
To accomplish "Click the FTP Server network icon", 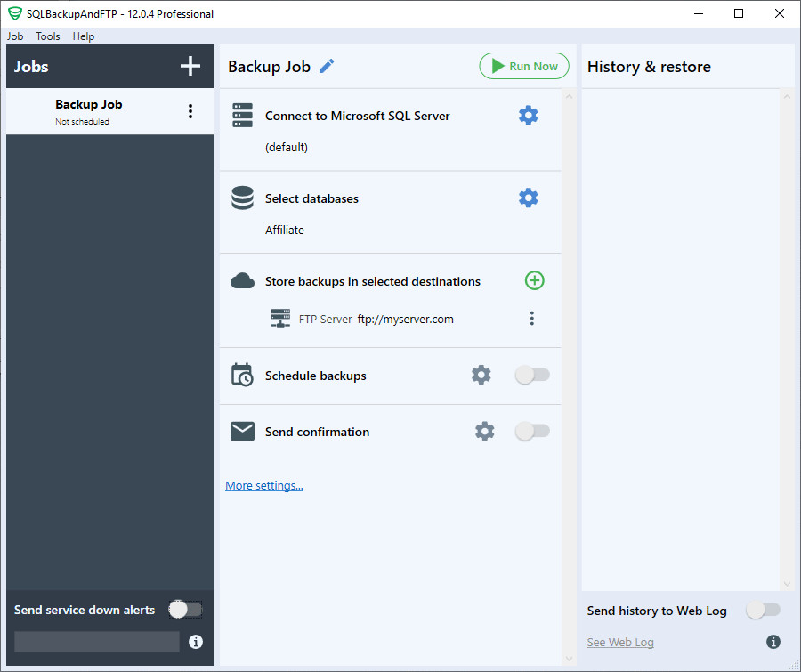I will click(280, 318).
